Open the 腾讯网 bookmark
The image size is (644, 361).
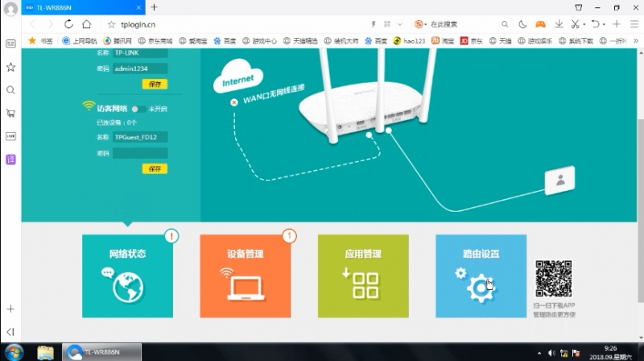pyautogui.click(x=118, y=41)
